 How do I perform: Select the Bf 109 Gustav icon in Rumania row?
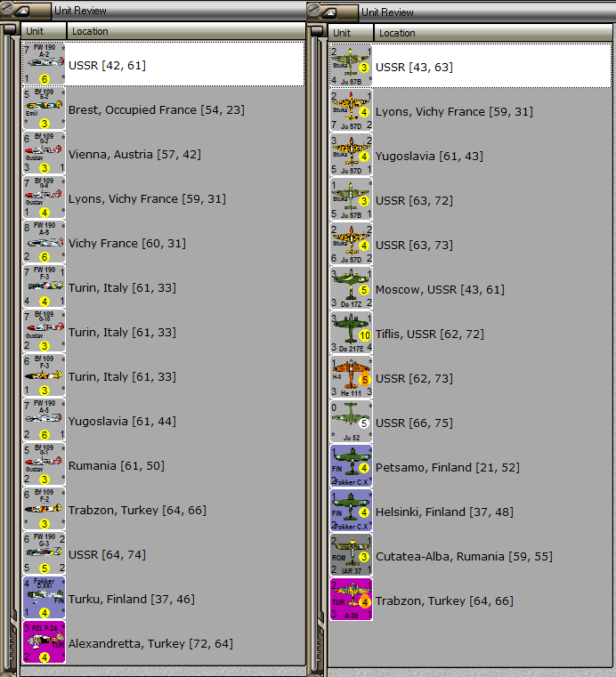coord(44,464)
